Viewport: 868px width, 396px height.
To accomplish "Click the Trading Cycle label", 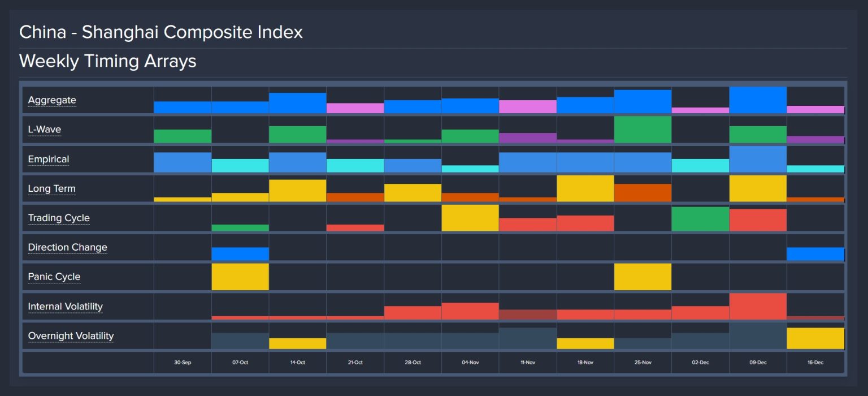I will [x=59, y=218].
